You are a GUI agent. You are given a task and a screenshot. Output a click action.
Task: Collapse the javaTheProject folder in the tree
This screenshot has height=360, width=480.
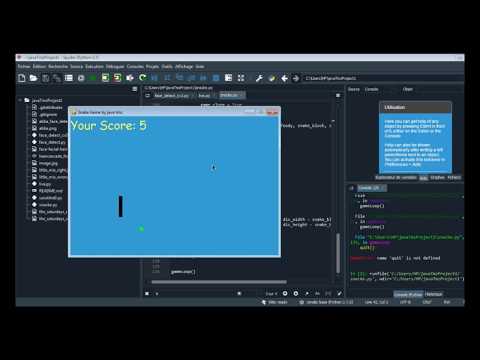(x=20, y=100)
